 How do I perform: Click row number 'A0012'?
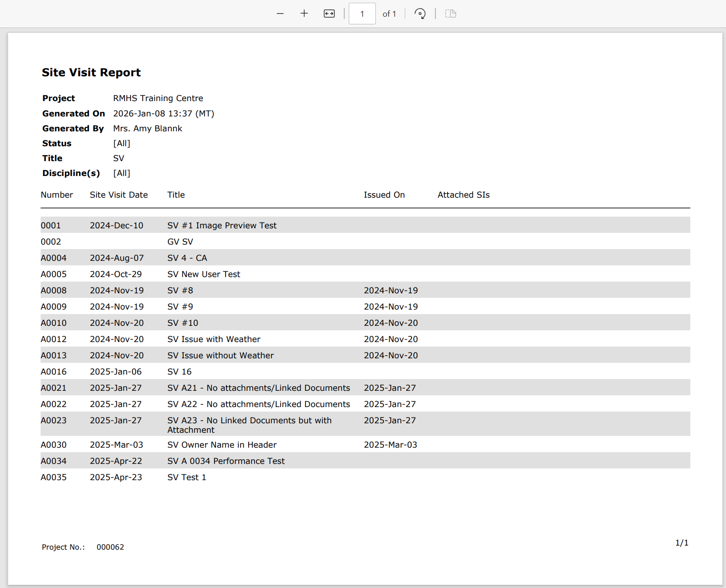tap(54, 339)
